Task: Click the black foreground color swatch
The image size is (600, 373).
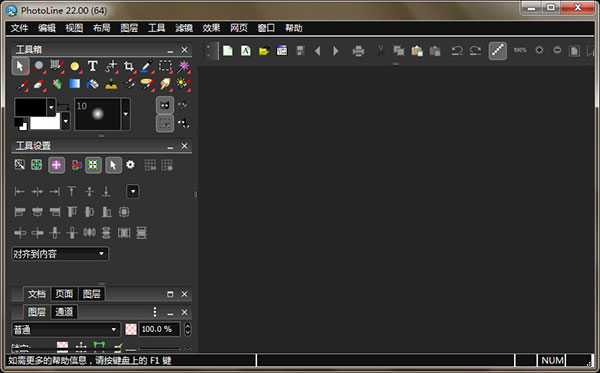Action: (x=30, y=107)
